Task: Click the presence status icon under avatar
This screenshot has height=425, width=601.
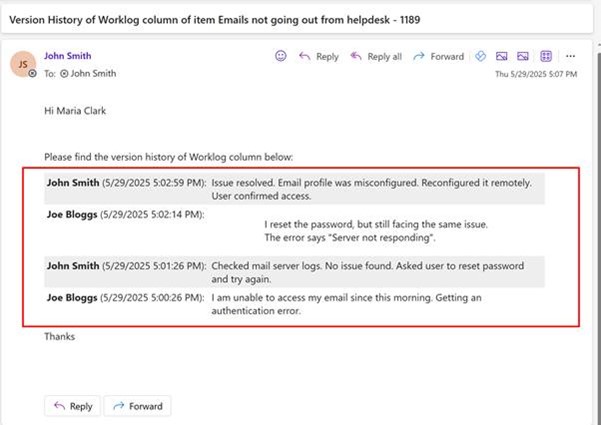Action: pyautogui.click(x=33, y=73)
